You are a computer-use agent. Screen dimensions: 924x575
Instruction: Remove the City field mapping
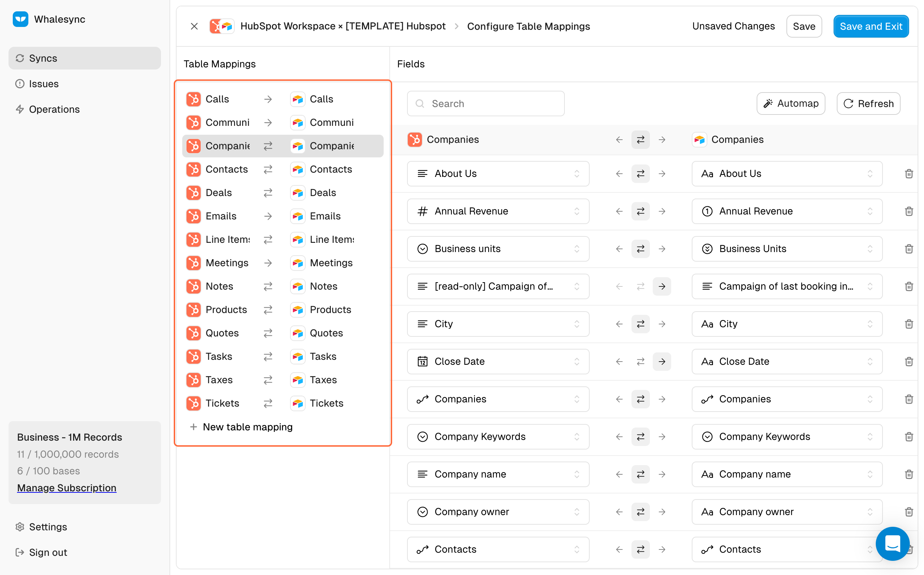point(908,324)
